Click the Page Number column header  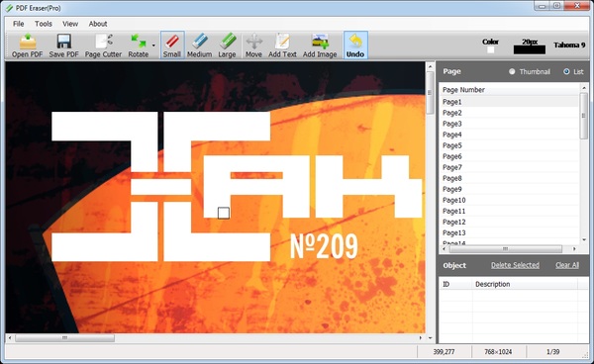pos(509,90)
